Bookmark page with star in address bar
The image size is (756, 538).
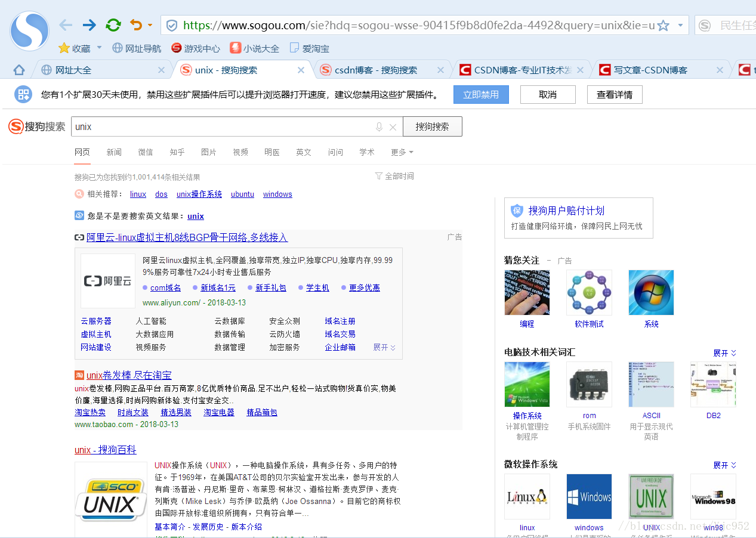[x=663, y=26]
